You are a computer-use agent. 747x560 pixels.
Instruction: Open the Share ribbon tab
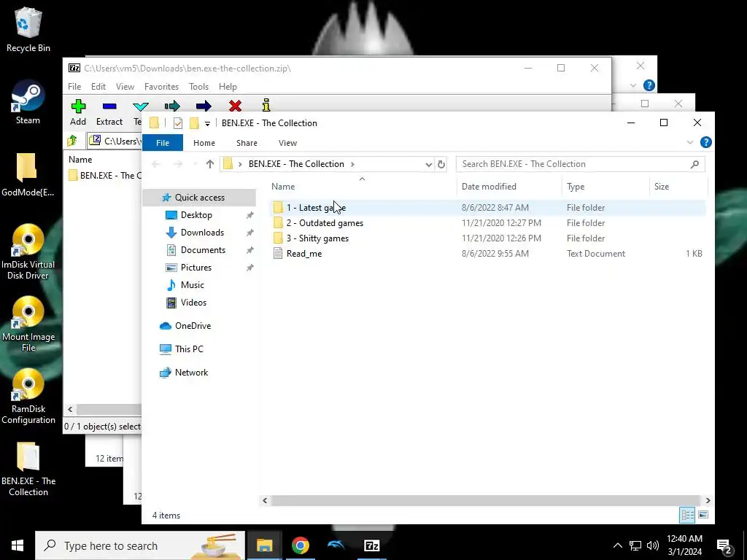click(247, 143)
